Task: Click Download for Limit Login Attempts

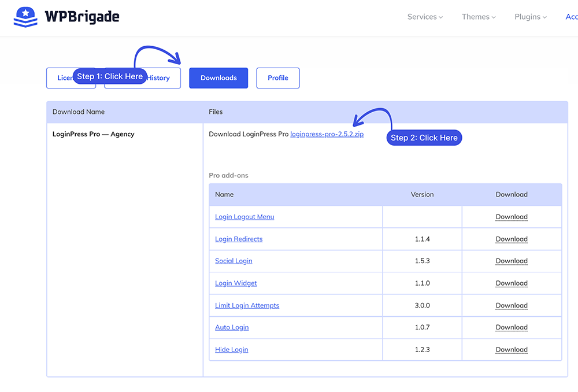Action: pyautogui.click(x=512, y=305)
